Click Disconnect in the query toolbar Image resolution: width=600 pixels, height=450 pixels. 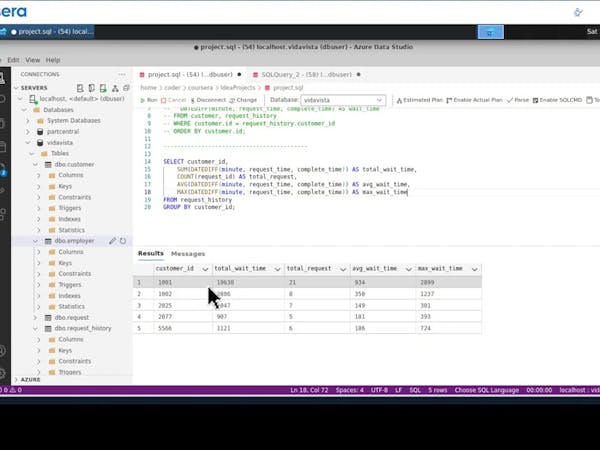(208, 100)
